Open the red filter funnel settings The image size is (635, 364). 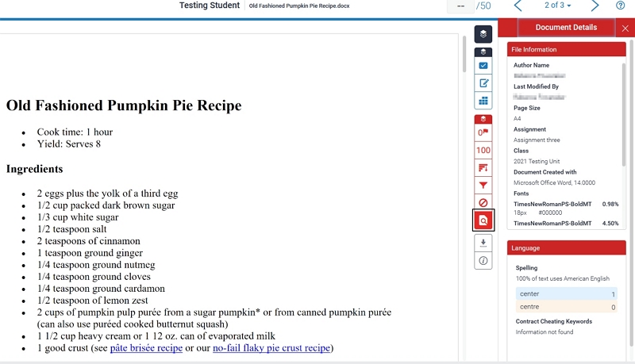click(483, 186)
